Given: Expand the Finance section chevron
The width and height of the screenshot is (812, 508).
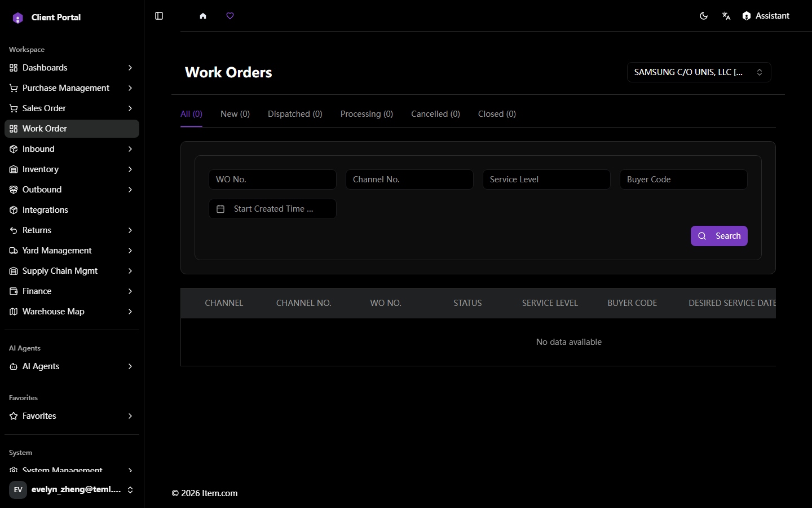Looking at the screenshot, I should (x=130, y=291).
